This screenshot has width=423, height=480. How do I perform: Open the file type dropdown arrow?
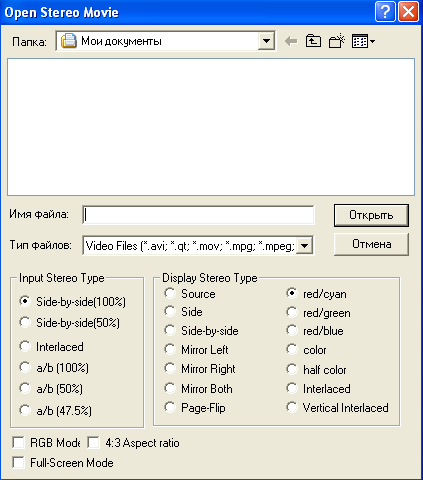[304, 246]
